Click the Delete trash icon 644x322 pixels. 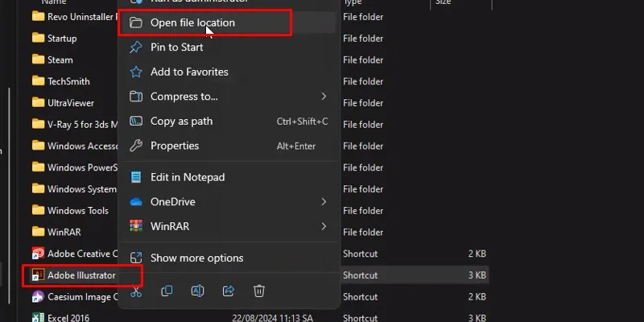259,291
